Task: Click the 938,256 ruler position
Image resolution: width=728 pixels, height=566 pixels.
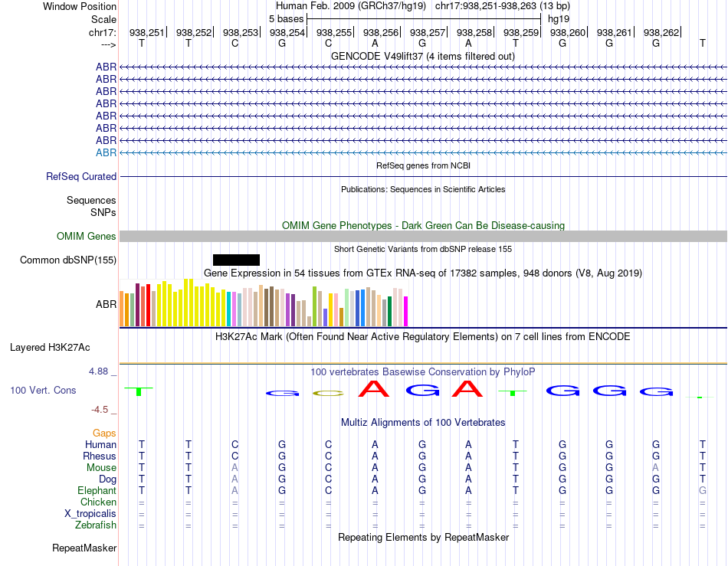Action: click(381, 32)
